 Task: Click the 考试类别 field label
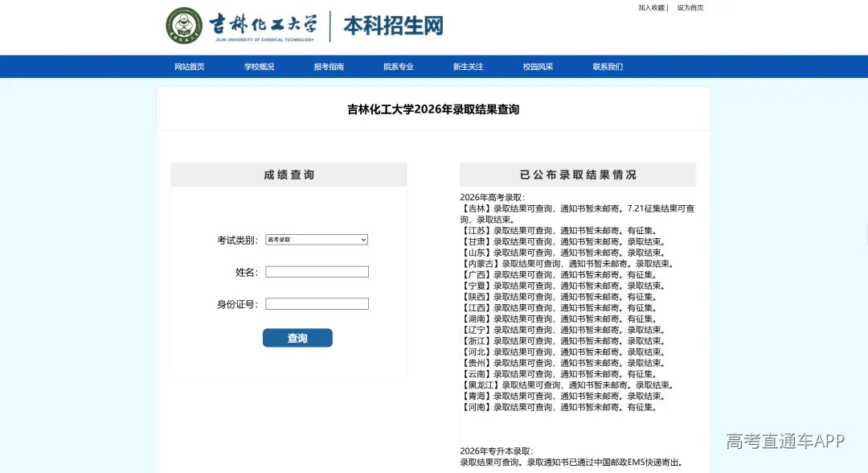point(237,240)
